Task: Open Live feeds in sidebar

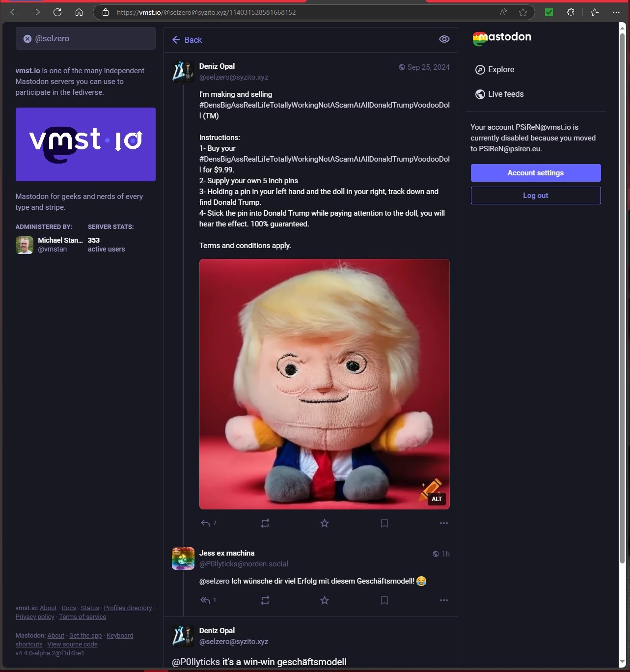Action: point(499,94)
